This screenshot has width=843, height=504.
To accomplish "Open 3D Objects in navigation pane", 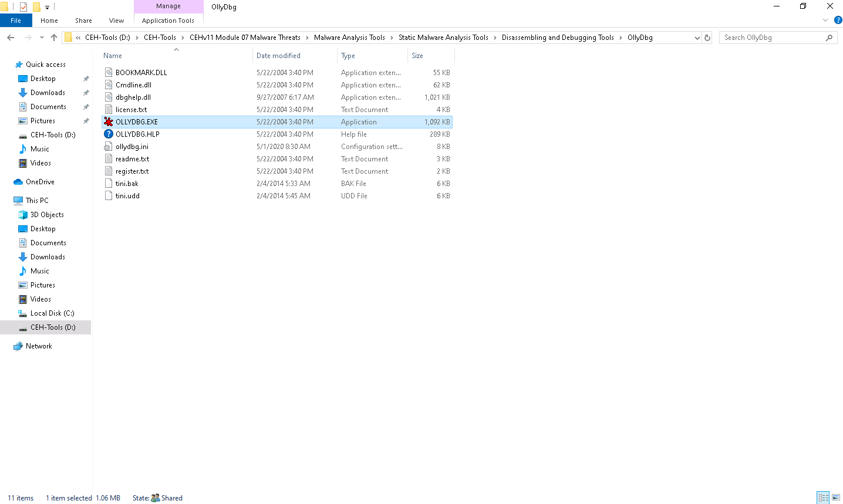I will point(47,215).
